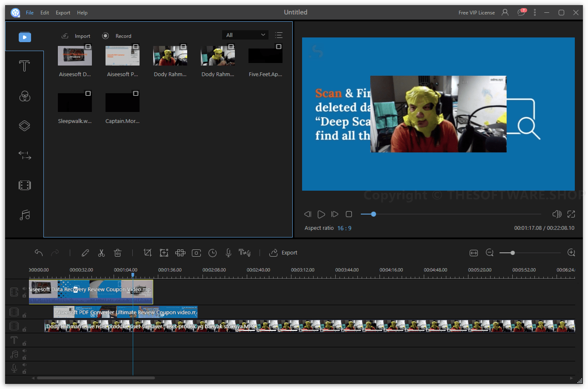Click the timeline horizontal scrollbar
The height and width of the screenshot is (389, 588).
click(x=96, y=378)
